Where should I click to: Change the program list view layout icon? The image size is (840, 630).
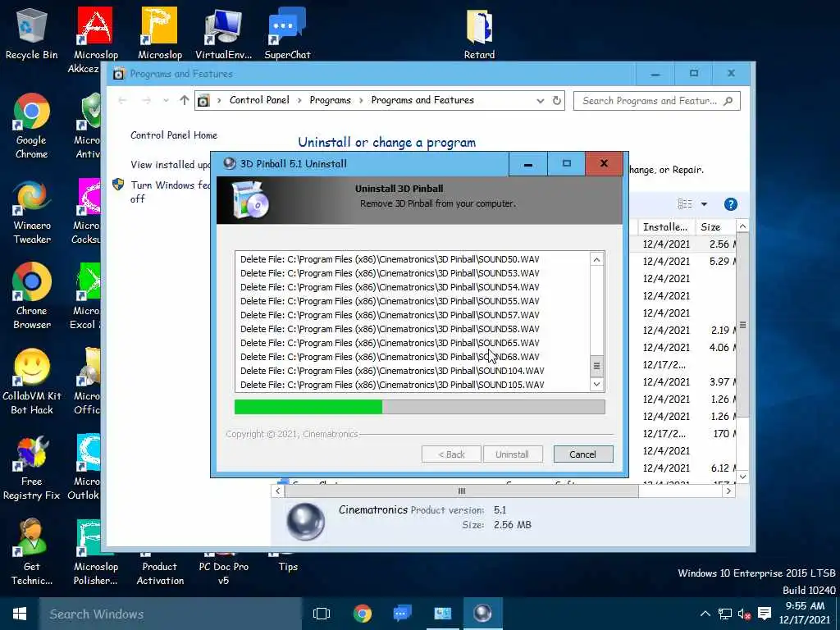pyautogui.click(x=685, y=204)
